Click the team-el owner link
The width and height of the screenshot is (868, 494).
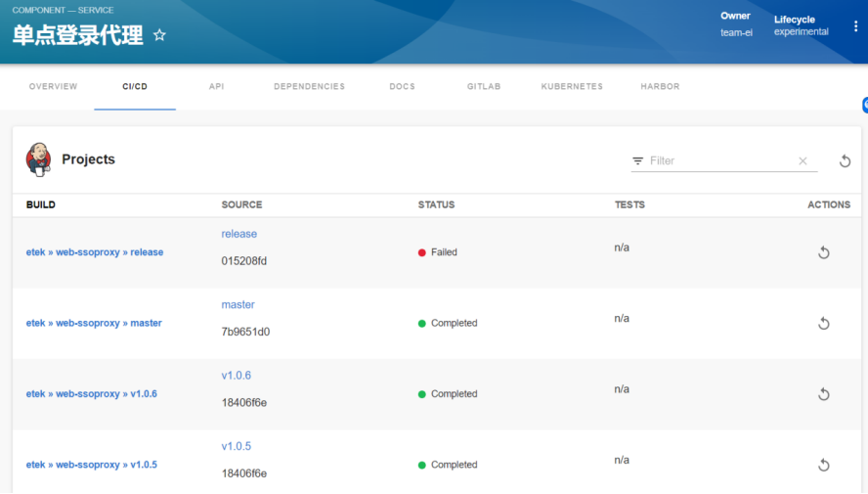pos(736,32)
